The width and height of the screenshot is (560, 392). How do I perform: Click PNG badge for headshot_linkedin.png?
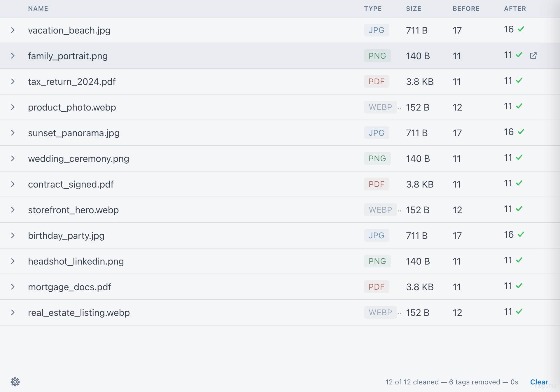click(377, 261)
